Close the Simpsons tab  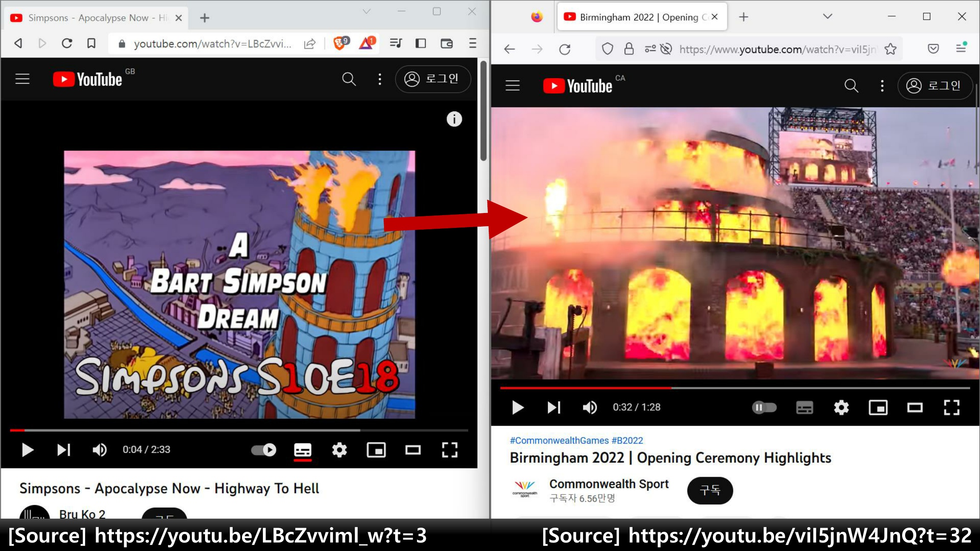click(x=179, y=18)
